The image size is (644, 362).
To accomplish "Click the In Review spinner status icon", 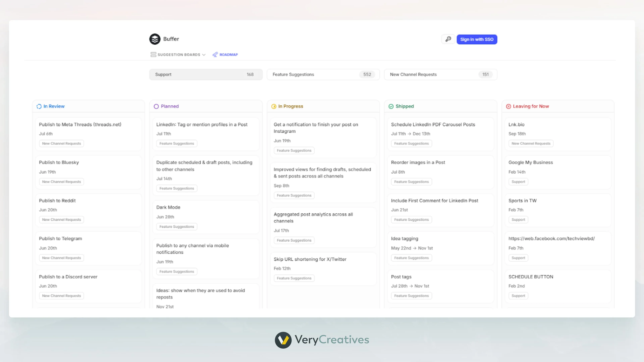I will (39, 106).
